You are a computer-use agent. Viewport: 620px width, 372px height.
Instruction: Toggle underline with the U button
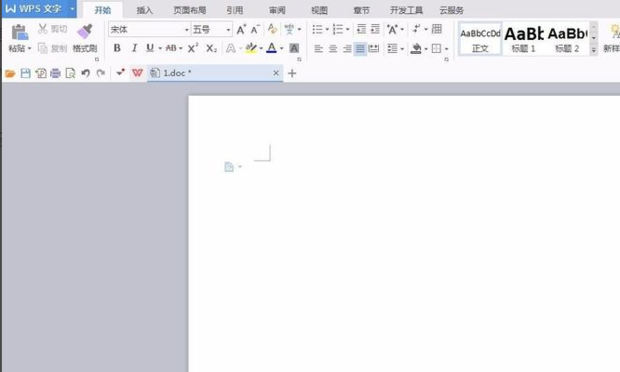[x=150, y=48]
